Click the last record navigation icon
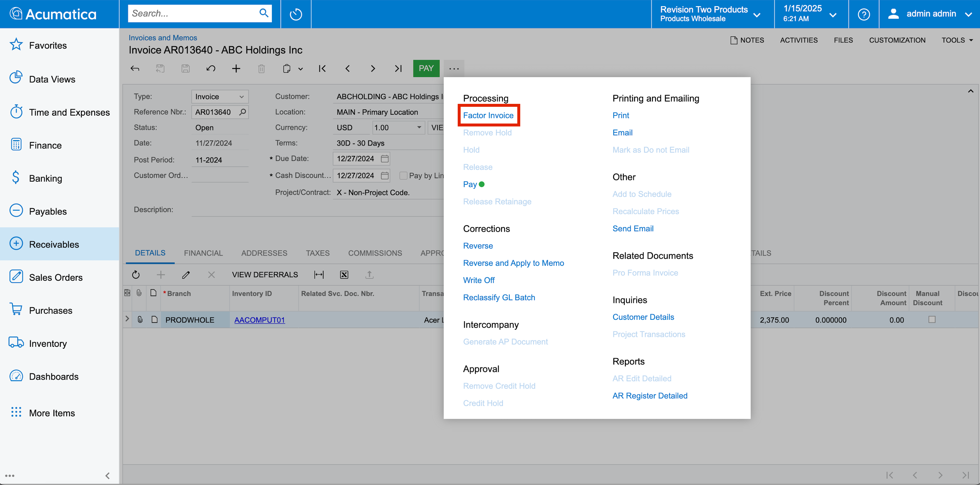The image size is (980, 485). tap(399, 68)
